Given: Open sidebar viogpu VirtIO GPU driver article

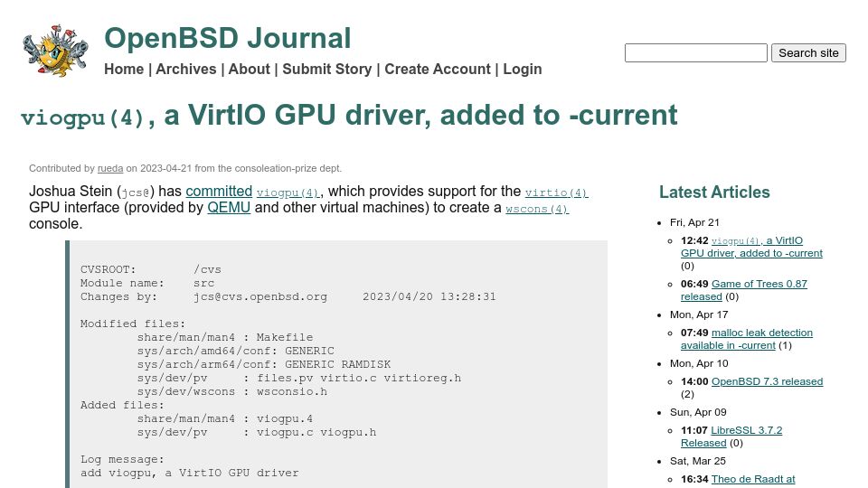Looking at the screenshot, I should (x=751, y=247).
